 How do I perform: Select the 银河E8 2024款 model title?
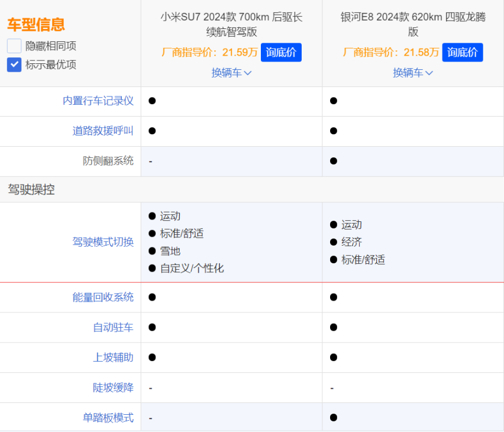pos(413,24)
